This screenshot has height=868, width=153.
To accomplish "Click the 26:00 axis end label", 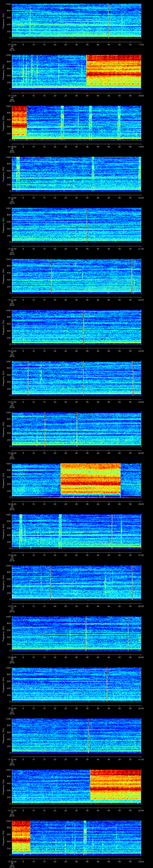I will click(141, 504).
